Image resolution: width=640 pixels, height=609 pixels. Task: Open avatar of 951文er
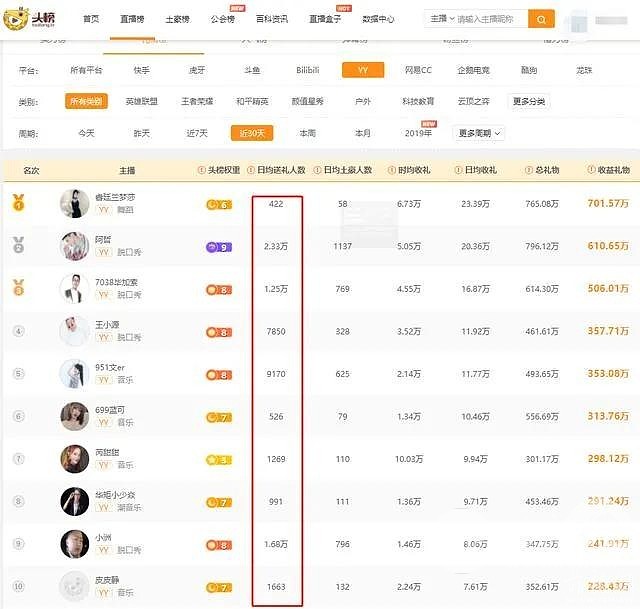coord(74,373)
